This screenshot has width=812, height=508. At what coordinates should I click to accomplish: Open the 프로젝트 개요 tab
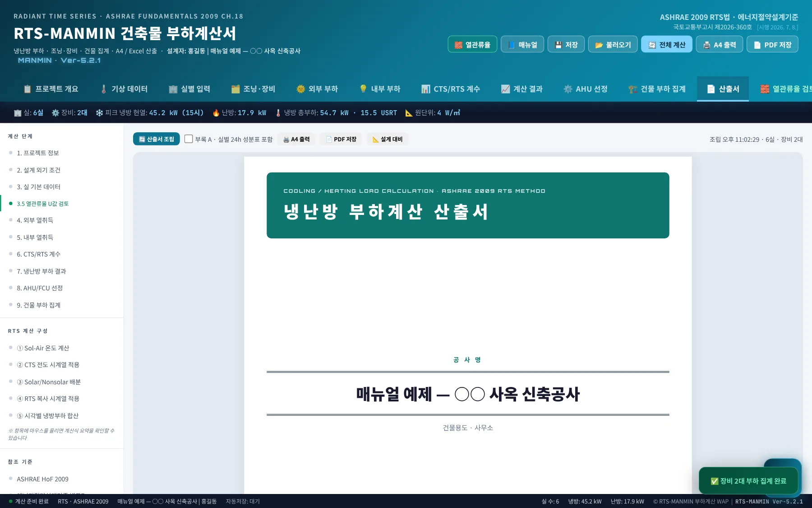[x=51, y=89]
